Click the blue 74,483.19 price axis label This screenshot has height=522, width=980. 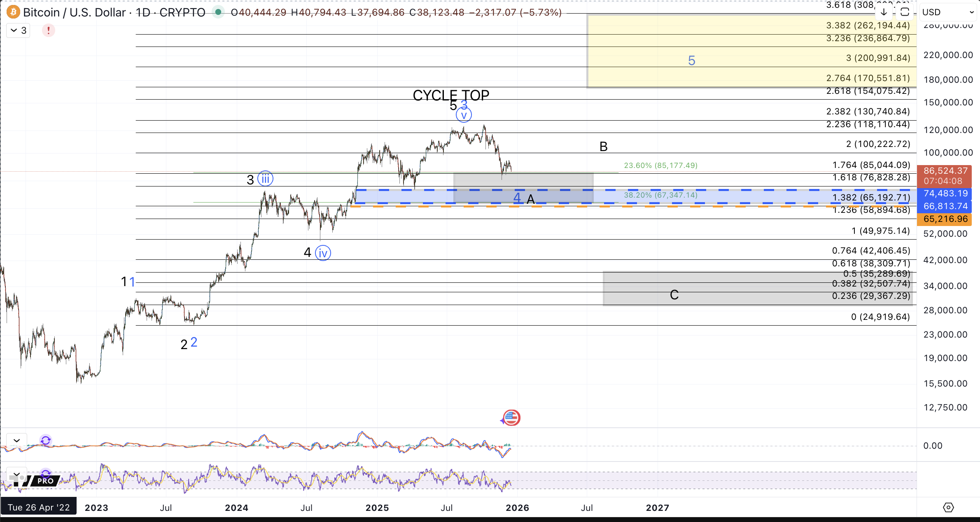[x=945, y=193]
